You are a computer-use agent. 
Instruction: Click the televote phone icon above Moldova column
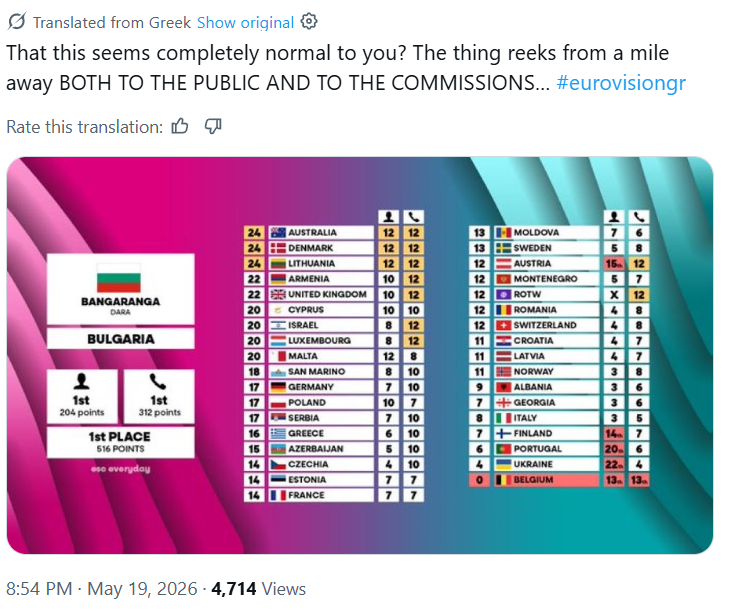(x=639, y=217)
